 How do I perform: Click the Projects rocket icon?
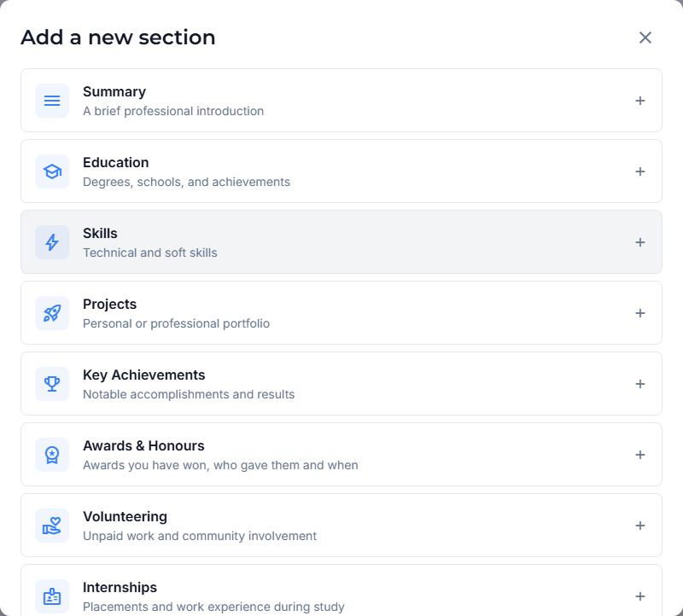tap(52, 313)
